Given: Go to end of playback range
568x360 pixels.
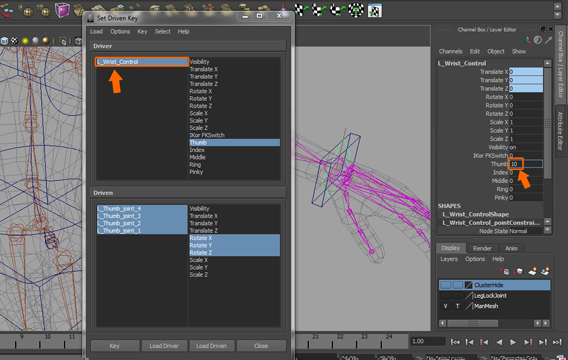Looking at the screenshot, I should tap(557, 342).
